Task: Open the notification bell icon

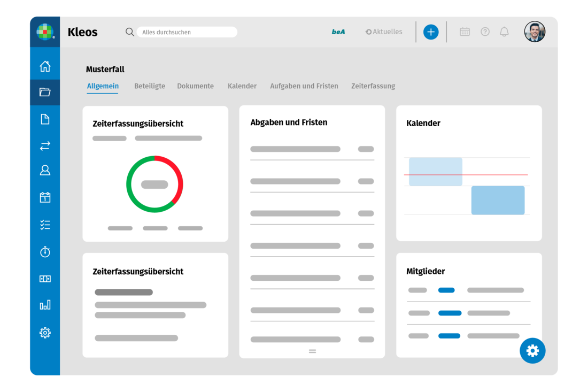Action: 504,32
